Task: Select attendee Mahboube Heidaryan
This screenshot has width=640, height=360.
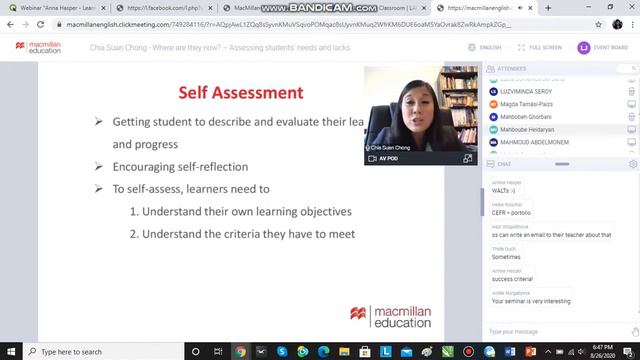Action: point(527,129)
